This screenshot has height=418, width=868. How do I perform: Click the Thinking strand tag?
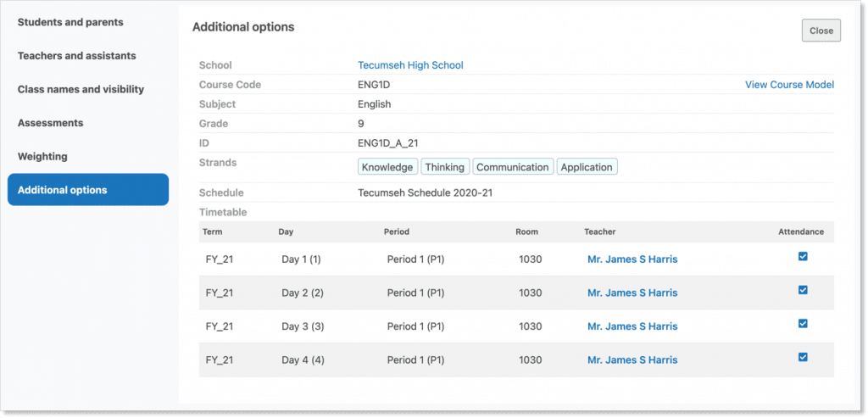(x=444, y=167)
